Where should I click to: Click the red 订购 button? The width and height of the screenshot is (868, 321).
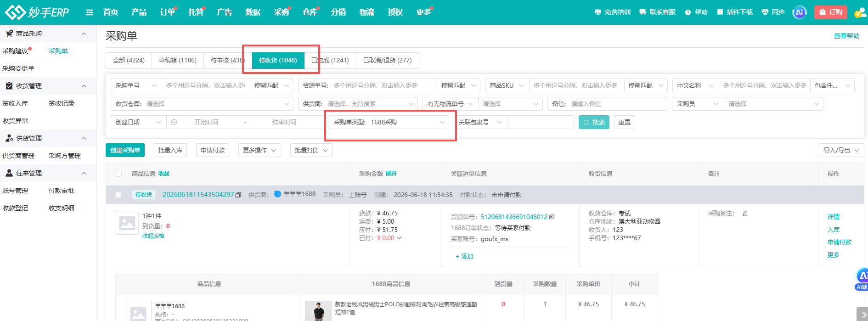pyautogui.click(x=831, y=12)
